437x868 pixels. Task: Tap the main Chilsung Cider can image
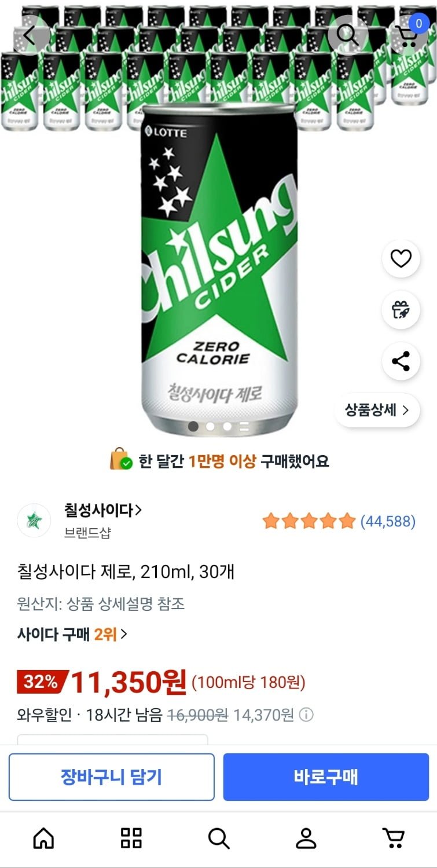click(219, 266)
